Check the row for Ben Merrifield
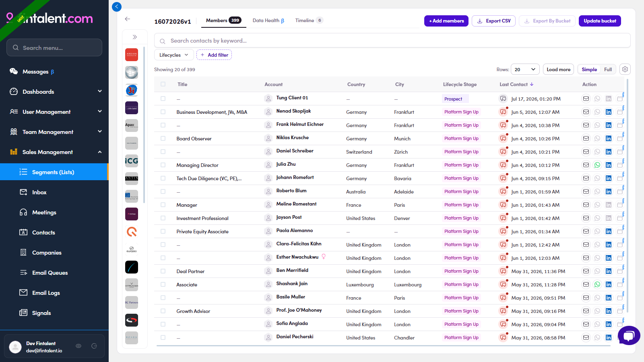The width and height of the screenshot is (644, 362). [163, 271]
